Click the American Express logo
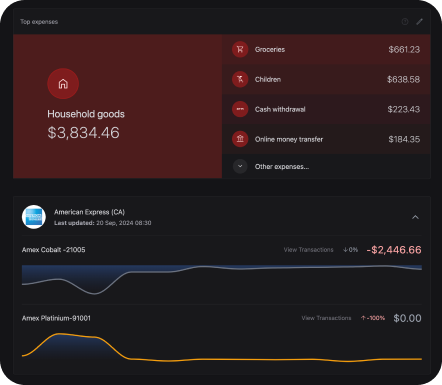The width and height of the screenshot is (442, 385). point(34,217)
